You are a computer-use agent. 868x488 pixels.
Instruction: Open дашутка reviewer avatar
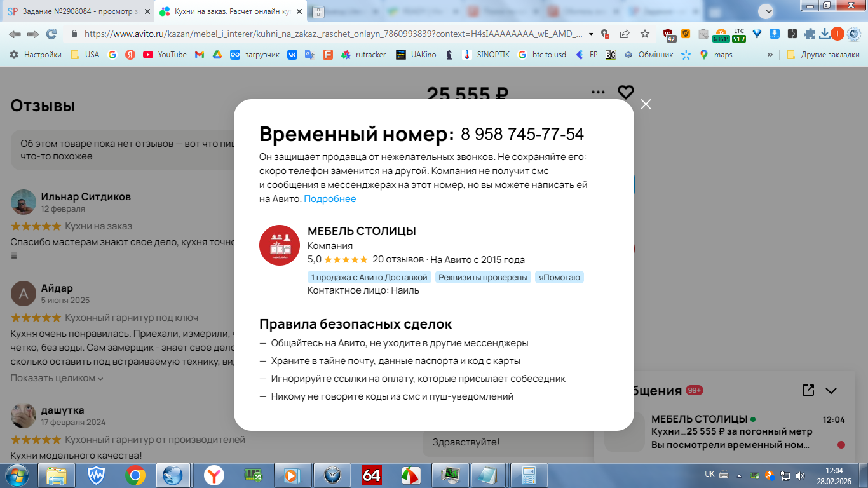[x=24, y=416]
